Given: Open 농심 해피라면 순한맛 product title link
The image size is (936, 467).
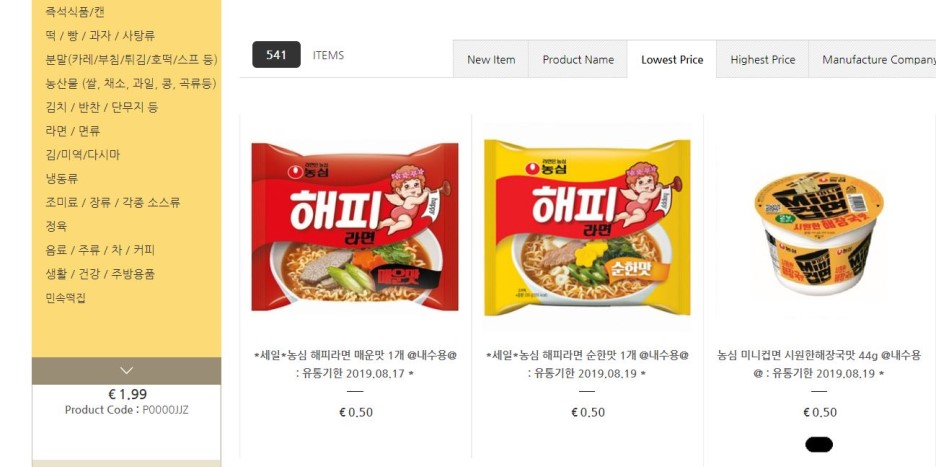Looking at the screenshot, I should pos(587,364).
